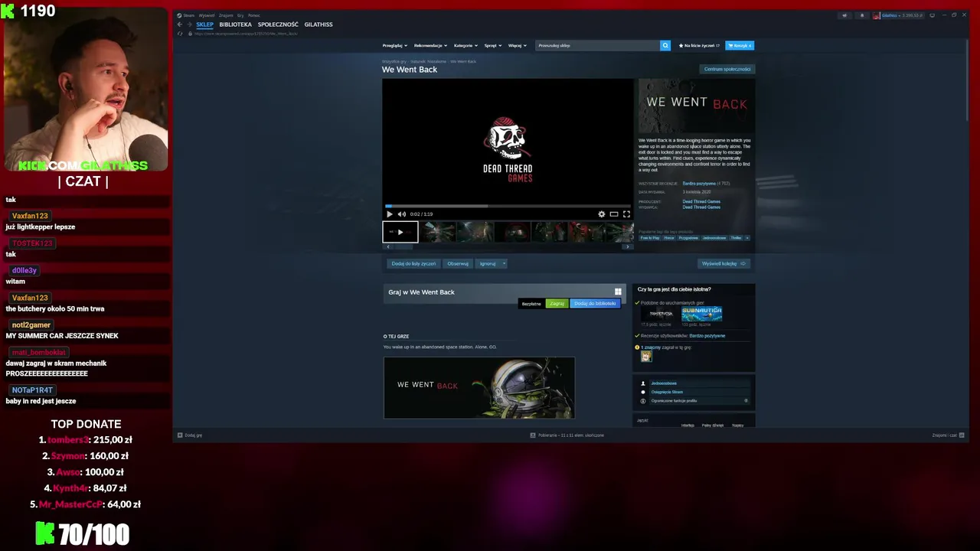Click the limited profile features info icon
The image size is (980, 551).
tap(642, 401)
